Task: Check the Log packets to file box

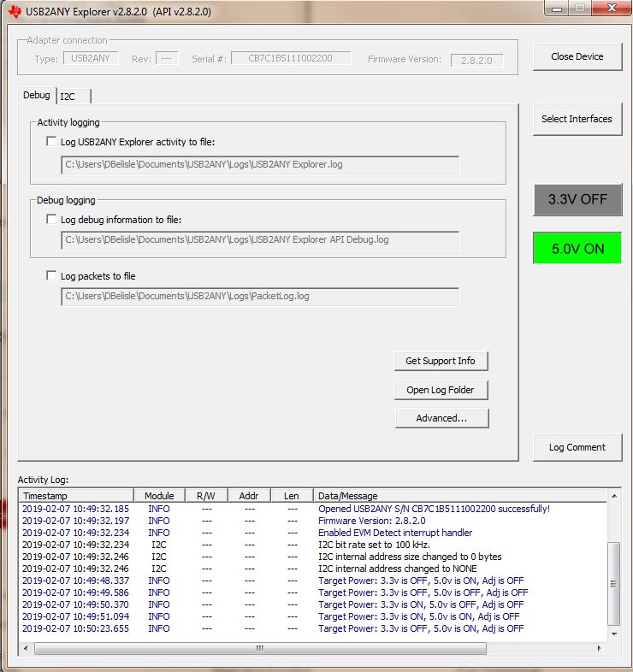Action: (x=51, y=275)
